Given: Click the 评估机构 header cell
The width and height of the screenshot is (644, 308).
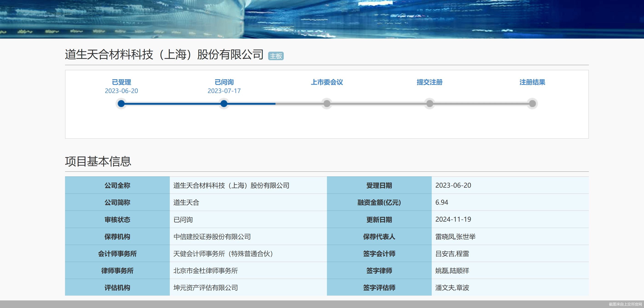Looking at the screenshot, I should pyautogui.click(x=117, y=288).
